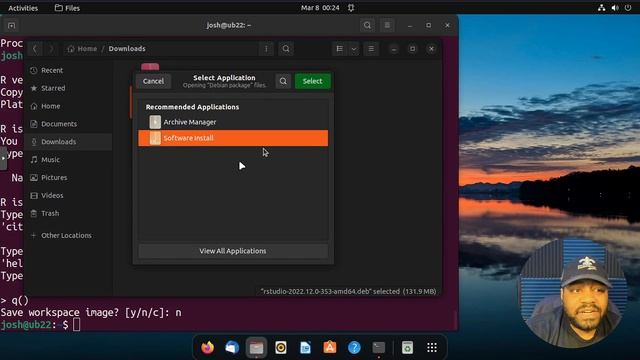
Task: Click Downloads in the path bar
Action: 127,49
